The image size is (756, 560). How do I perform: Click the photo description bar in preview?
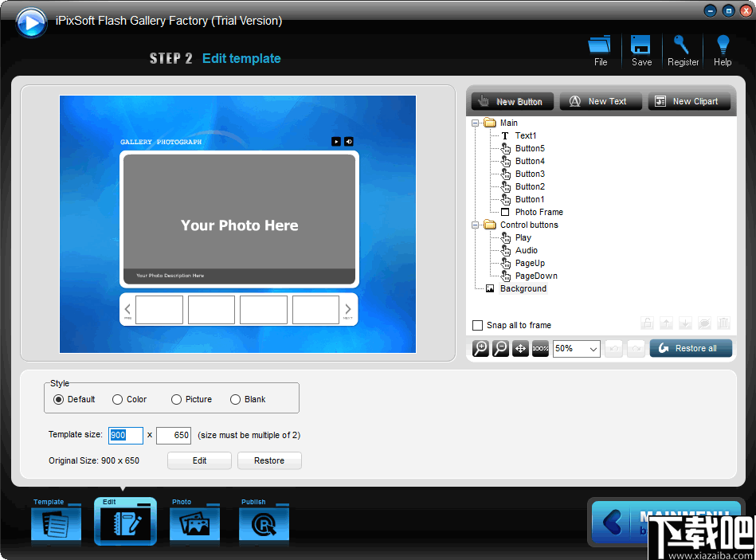(239, 276)
